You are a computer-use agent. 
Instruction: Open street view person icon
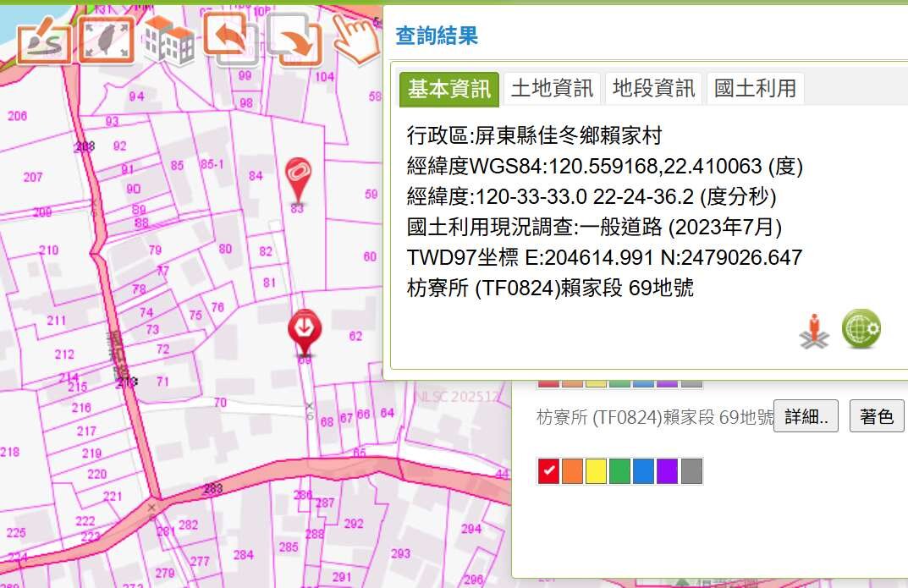[x=814, y=331]
